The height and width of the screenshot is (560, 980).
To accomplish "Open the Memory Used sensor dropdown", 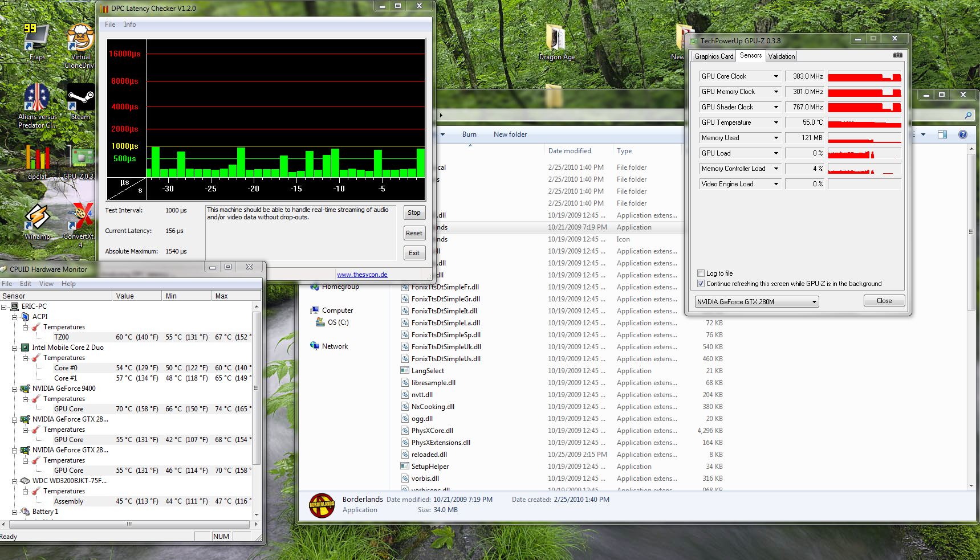I will pos(776,138).
